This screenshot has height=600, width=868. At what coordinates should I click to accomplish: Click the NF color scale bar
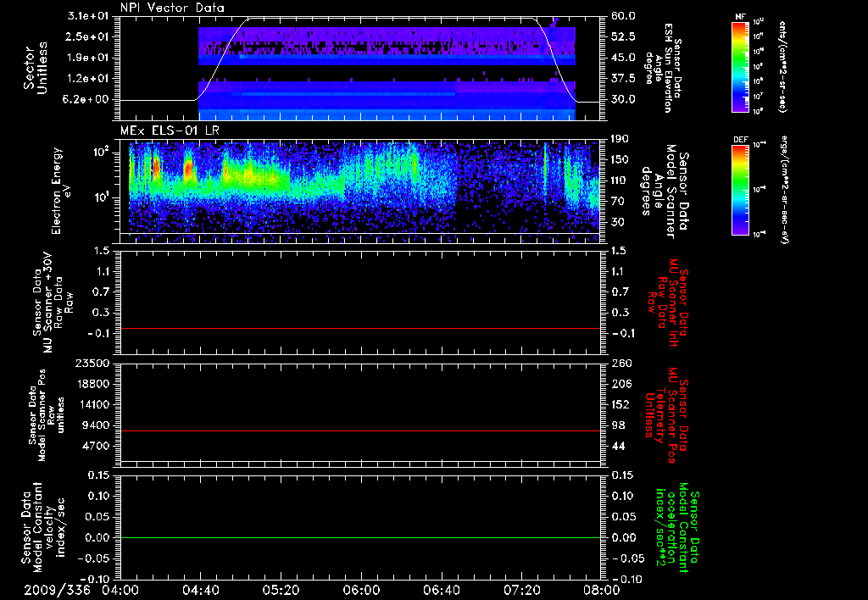pyautogui.click(x=741, y=66)
